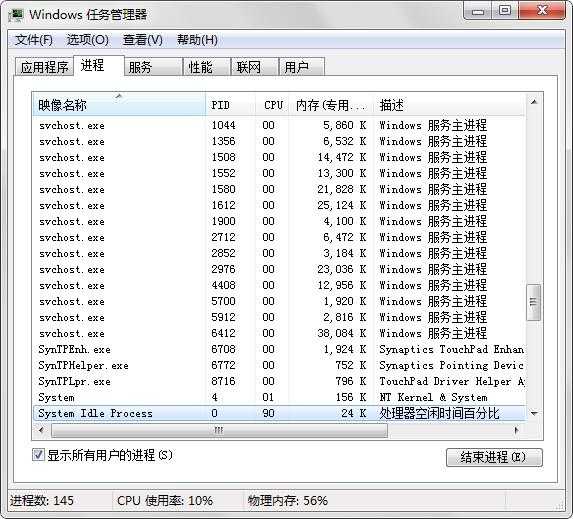Viewport: 573px width, 519px height.
Task: Uncheck 显示所有用户的进程 checkbox
Action: click(38, 455)
